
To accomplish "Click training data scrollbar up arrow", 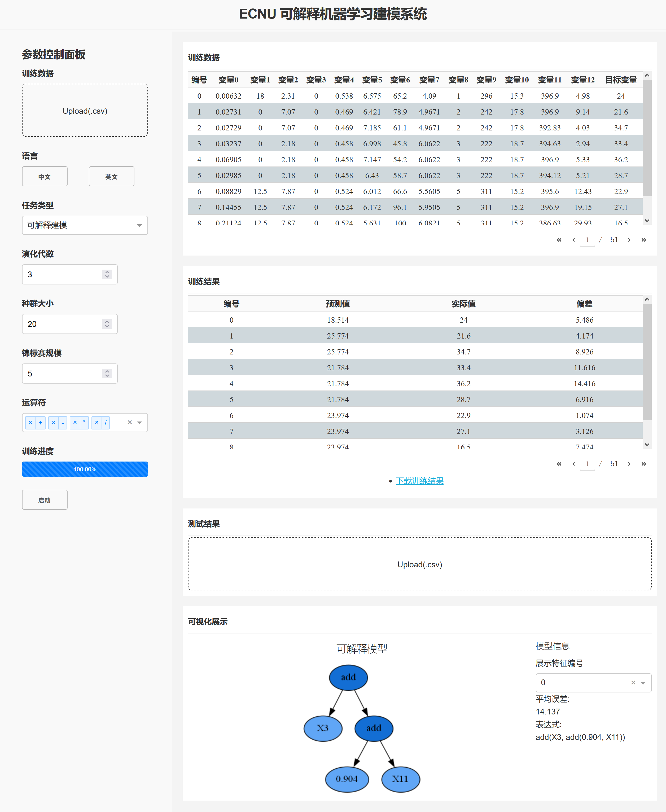I will point(647,76).
